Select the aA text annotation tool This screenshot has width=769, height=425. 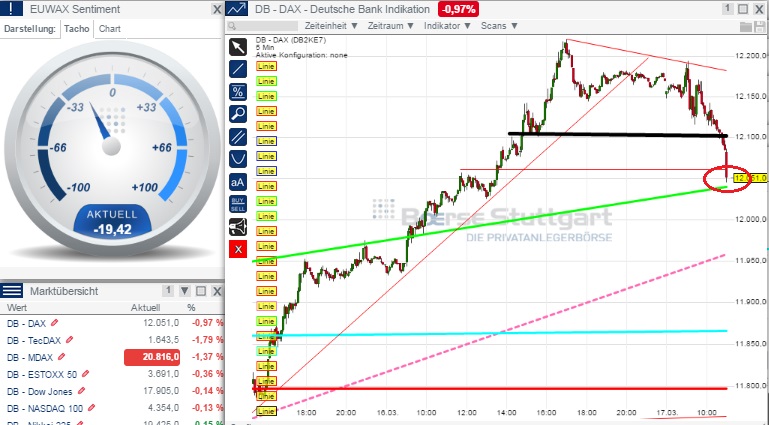tap(238, 182)
